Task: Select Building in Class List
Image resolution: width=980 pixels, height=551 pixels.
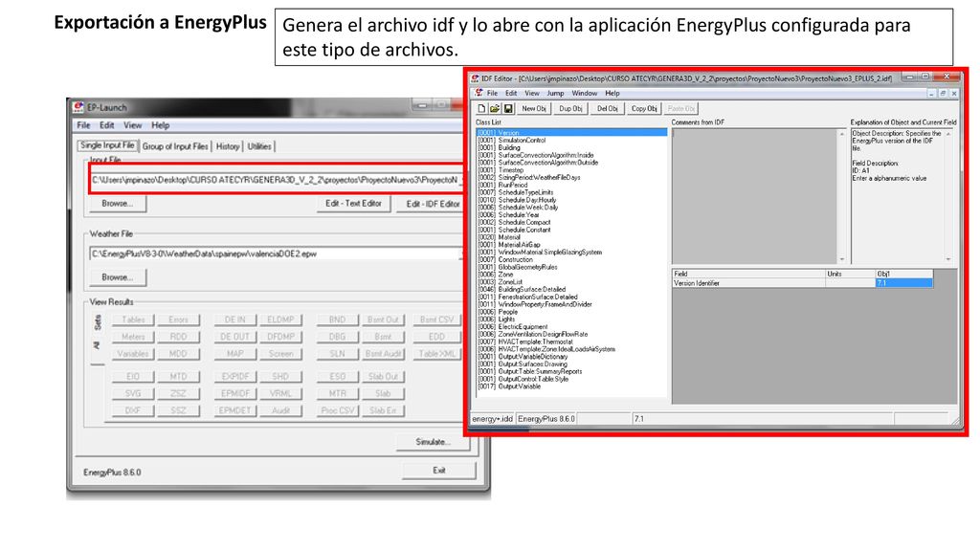Action: coord(499,147)
